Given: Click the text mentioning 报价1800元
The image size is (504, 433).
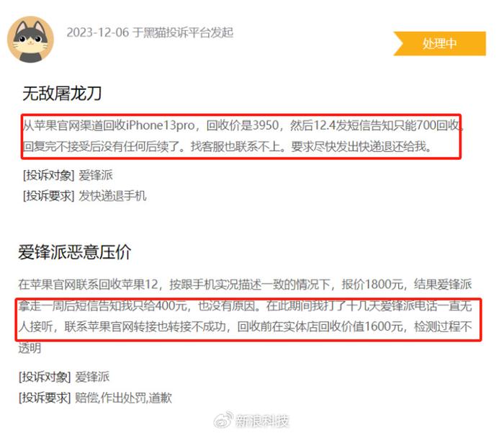Looking at the screenshot, I should pos(245,284).
